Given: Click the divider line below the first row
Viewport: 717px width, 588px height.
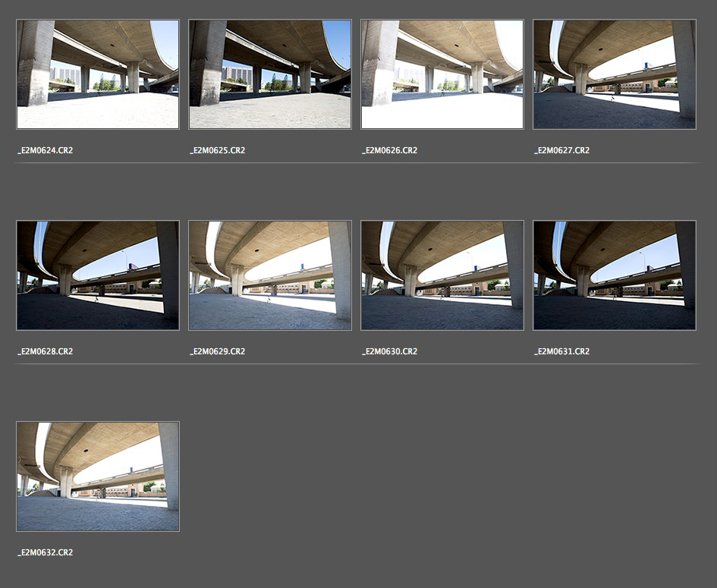Looking at the screenshot, I should (357, 162).
